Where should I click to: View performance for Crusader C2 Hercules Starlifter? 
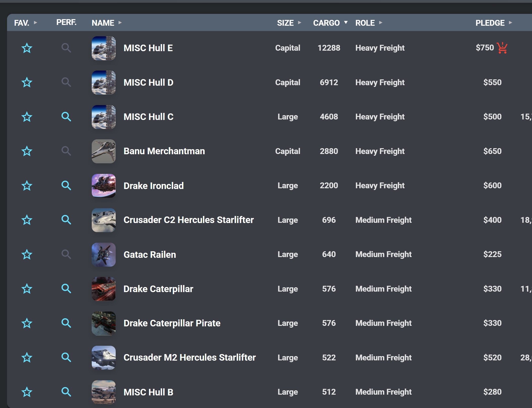(x=66, y=220)
